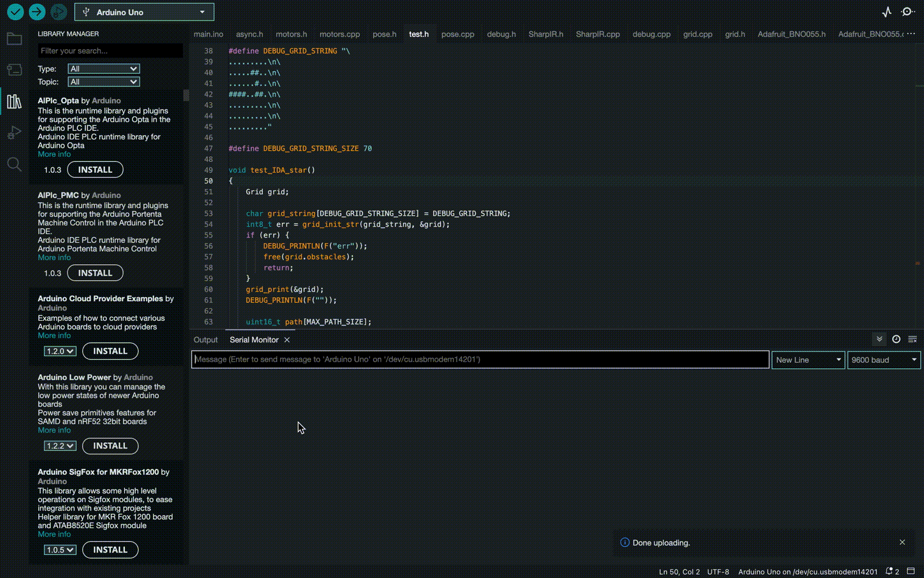Open the Search icon in the sidebar
Screen dimensions: 924x578
coord(14,165)
